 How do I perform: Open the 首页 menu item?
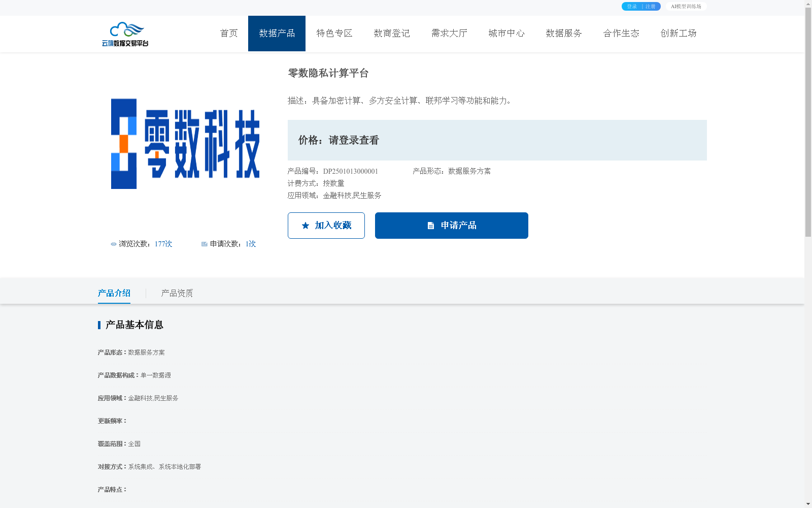(229, 34)
